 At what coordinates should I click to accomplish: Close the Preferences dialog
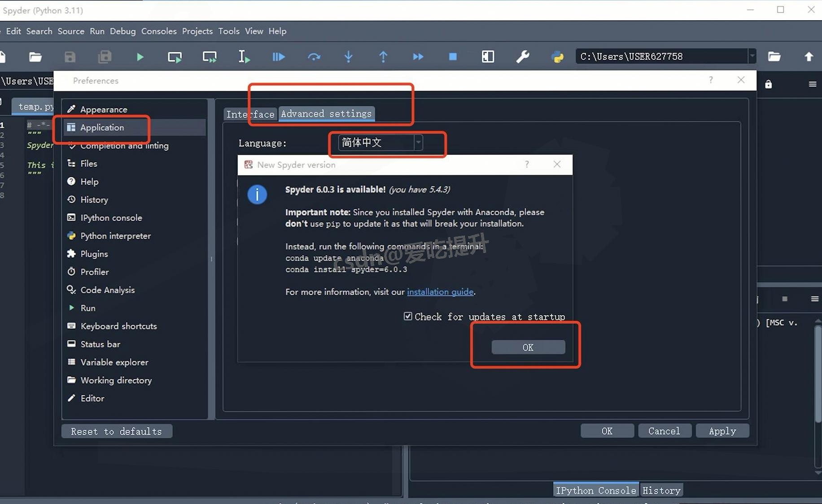(741, 80)
